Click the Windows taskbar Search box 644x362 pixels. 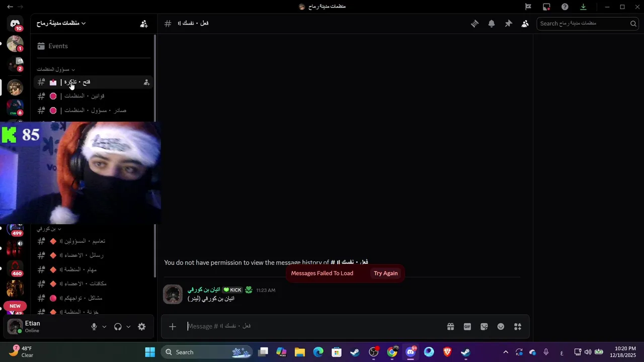207,352
